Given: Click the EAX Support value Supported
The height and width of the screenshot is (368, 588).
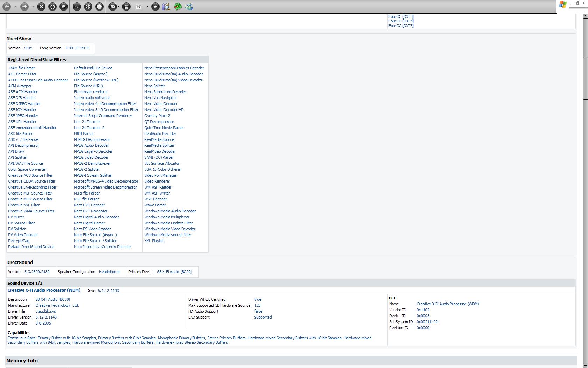Looking at the screenshot, I should 263,317.
